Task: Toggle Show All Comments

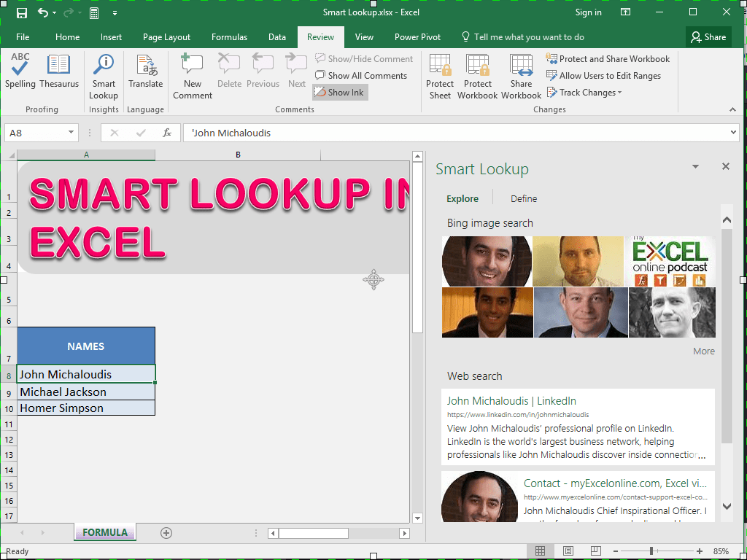Action: click(361, 76)
